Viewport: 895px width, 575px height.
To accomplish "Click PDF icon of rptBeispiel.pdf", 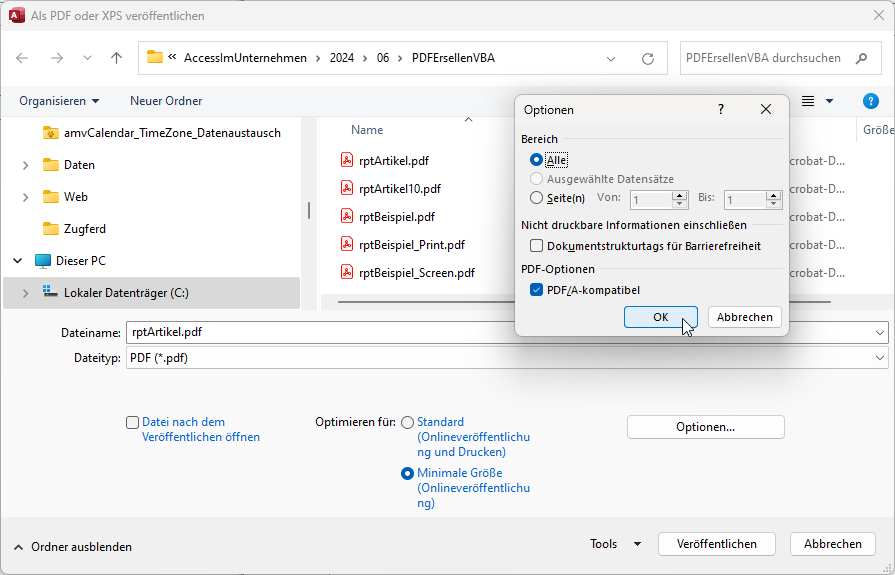I will [x=346, y=216].
